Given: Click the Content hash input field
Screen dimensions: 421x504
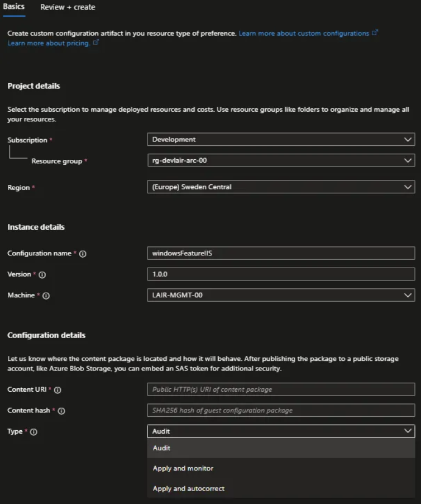Looking at the screenshot, I should (x=281, y=410).
